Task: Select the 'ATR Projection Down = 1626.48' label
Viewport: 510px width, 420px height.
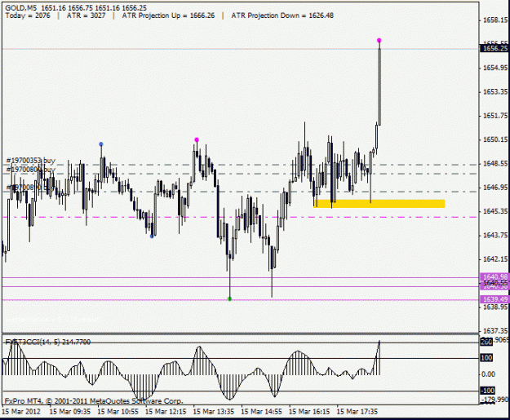Action: pyautogui.click(x=282, y=15)
